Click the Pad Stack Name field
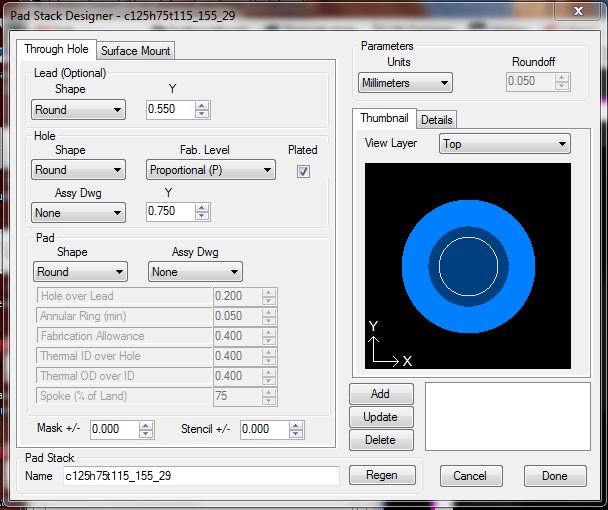The width and height of the screenshot is (608, 510). click(x=200, y=476)
